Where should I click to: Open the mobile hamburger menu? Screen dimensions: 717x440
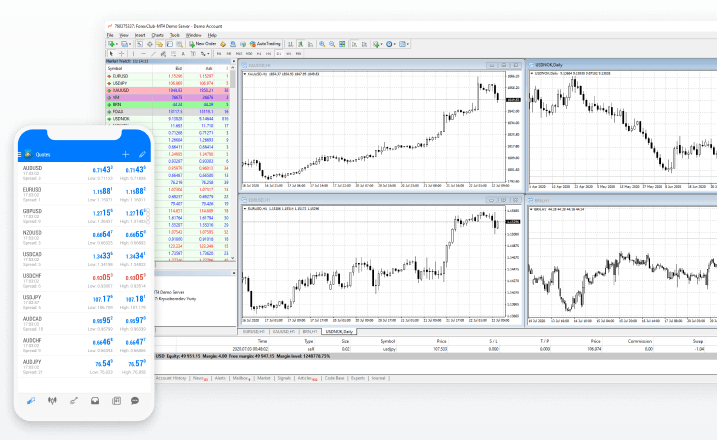19,155
